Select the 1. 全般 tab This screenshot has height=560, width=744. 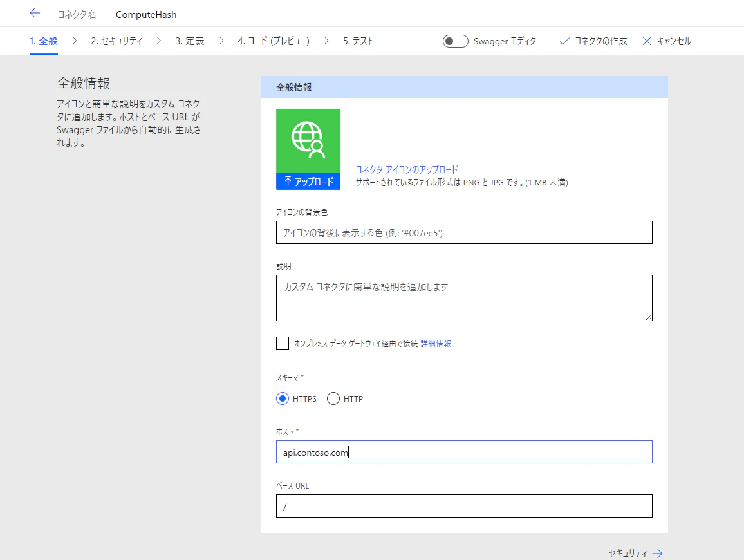[44, 41]
